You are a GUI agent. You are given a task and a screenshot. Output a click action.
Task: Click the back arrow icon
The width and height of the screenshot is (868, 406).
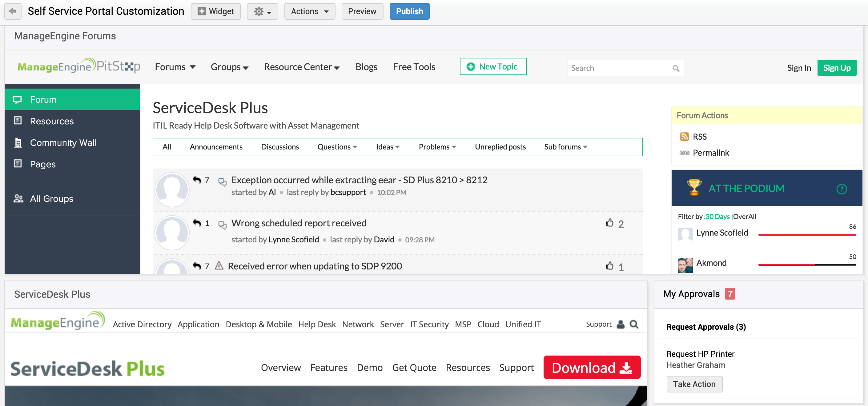(13, 11)
